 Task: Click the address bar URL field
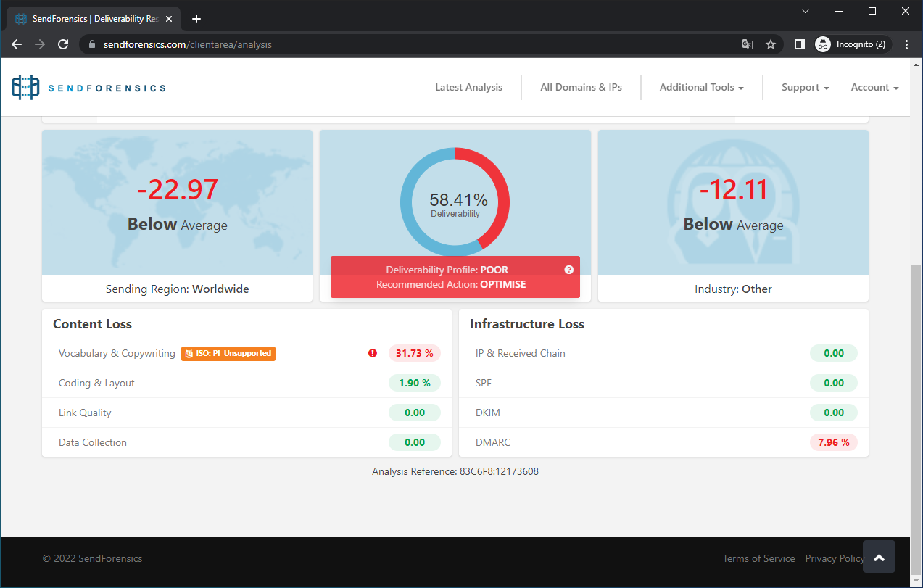point(406,44)
